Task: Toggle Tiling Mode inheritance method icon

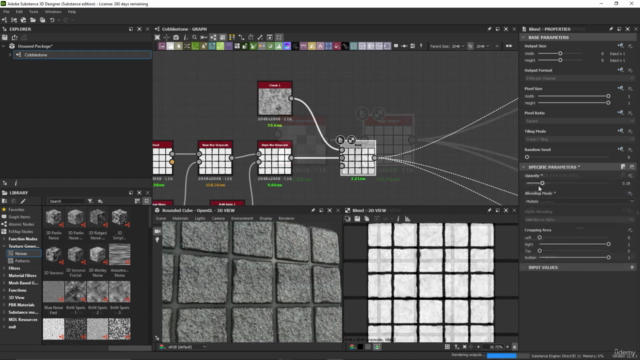Action: (x=620, y=131)
